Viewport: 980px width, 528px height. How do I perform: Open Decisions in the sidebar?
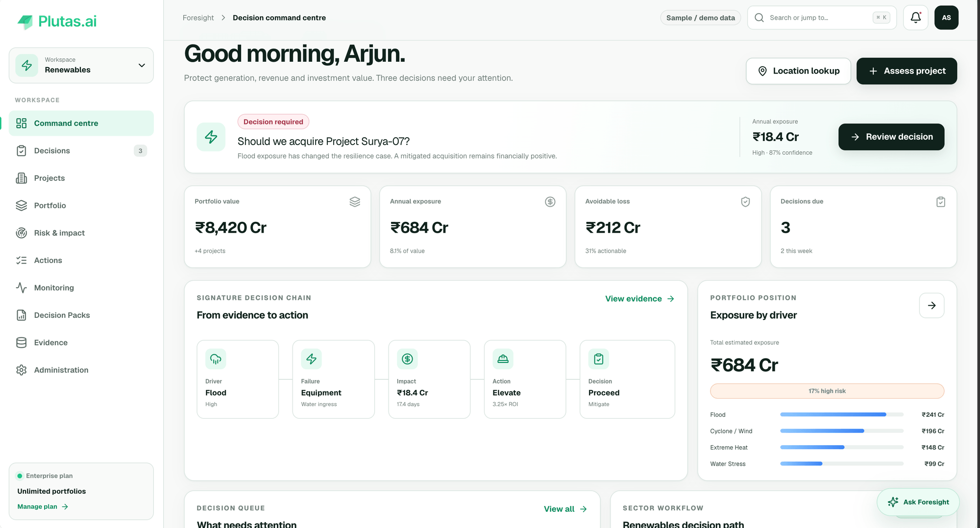point(81,151)
